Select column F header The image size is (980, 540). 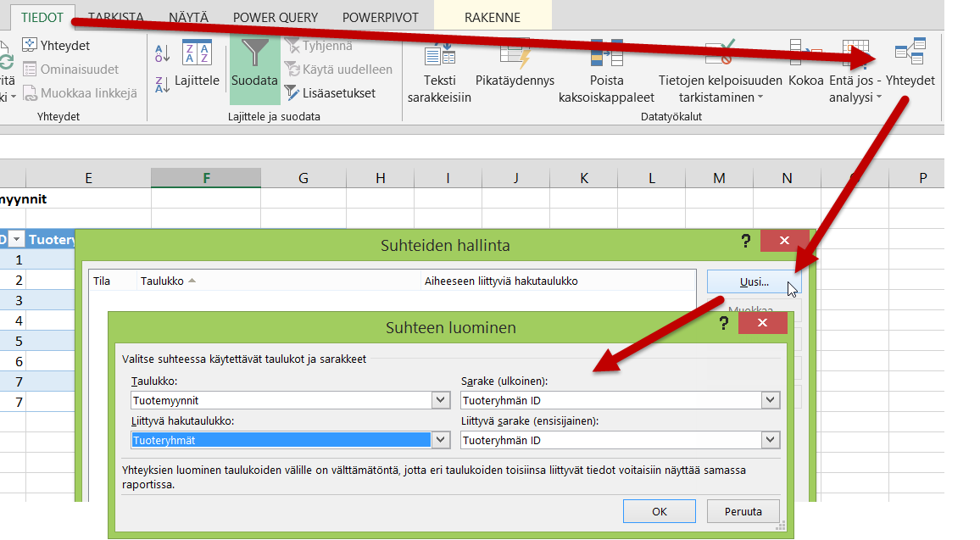(206, 178)
